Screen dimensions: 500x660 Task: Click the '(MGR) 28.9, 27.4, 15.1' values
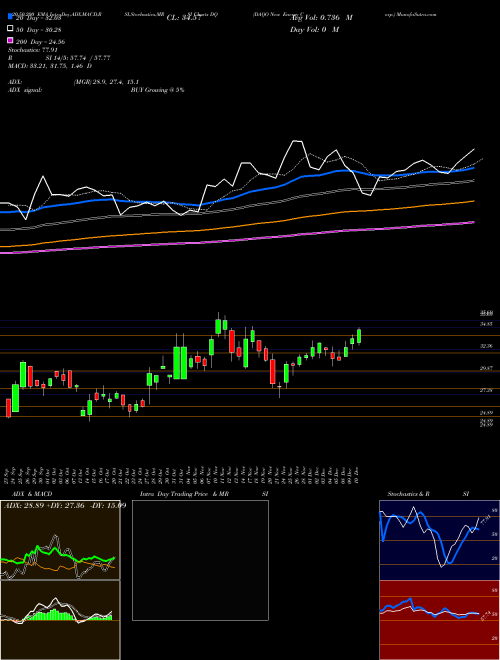tap(106, 82)
